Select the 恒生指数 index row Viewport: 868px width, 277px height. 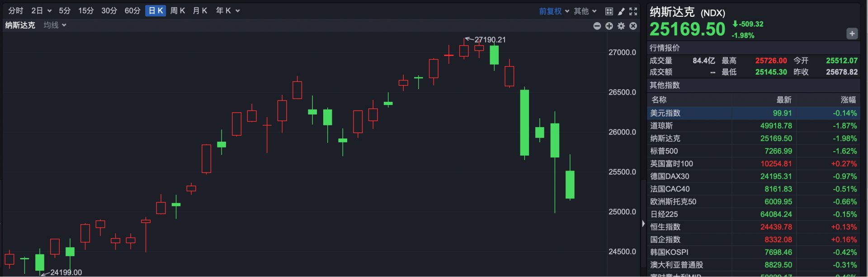coord(754,227)
